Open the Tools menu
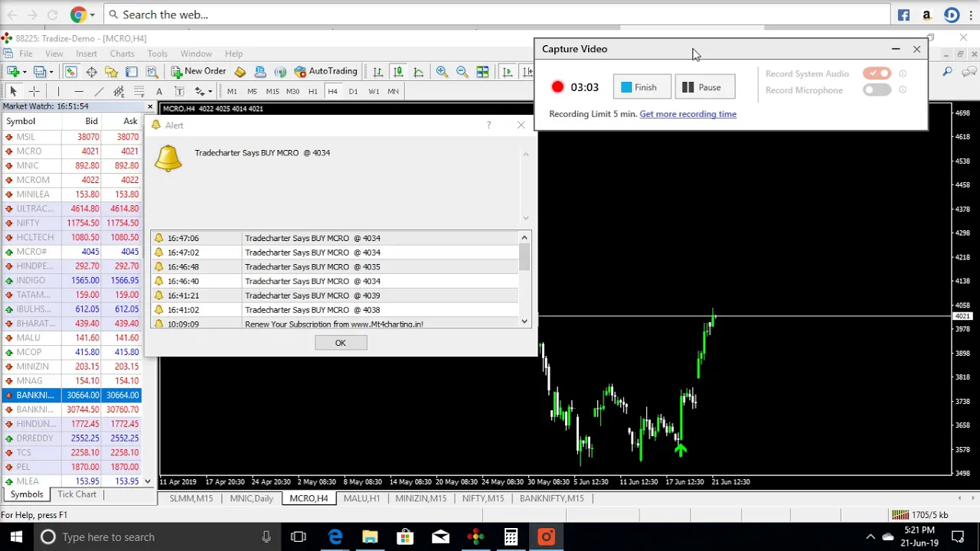The width and height of the screenshot is (980, 551). coord(158,54)
